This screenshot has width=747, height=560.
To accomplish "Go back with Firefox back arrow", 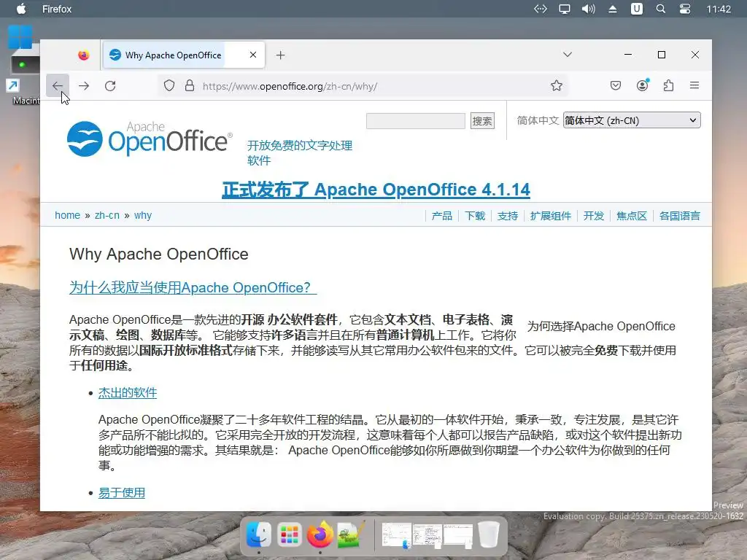I will (x=58, y=86).
